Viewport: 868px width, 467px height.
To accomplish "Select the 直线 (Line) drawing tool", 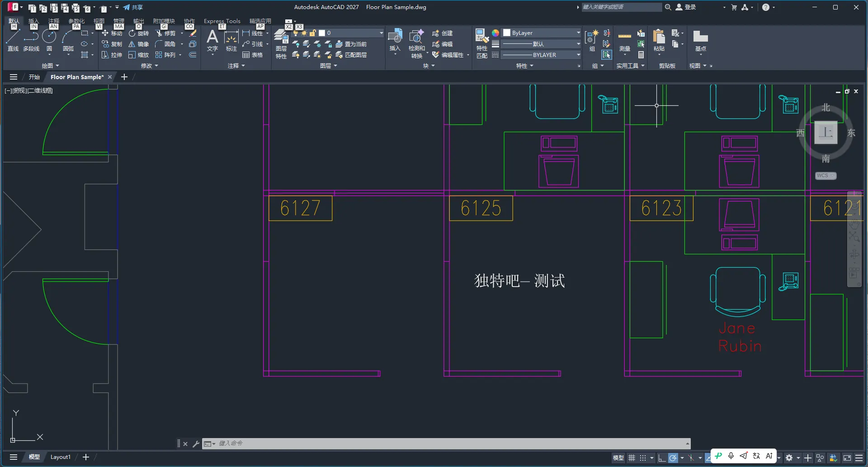I will (13, 40).
